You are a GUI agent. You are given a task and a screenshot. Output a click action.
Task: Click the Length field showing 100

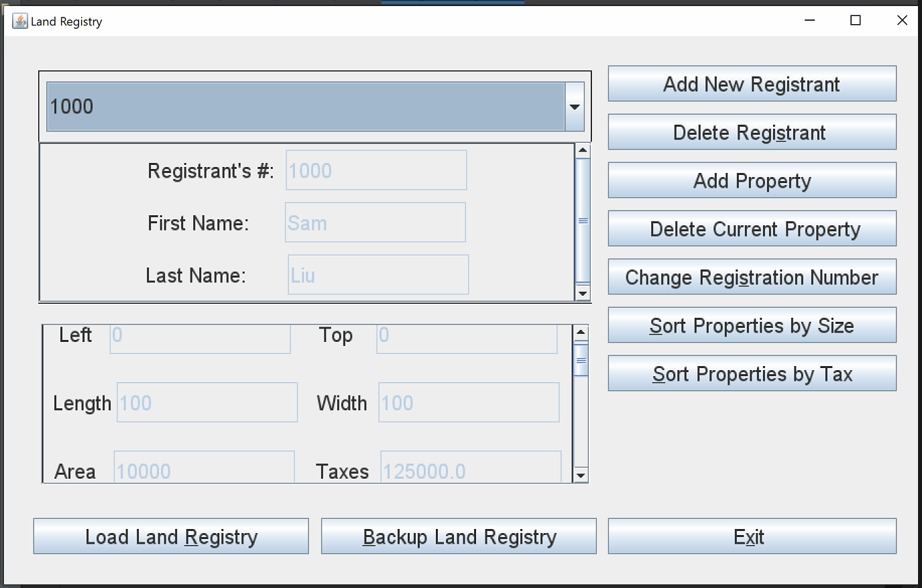click(207, 402)
